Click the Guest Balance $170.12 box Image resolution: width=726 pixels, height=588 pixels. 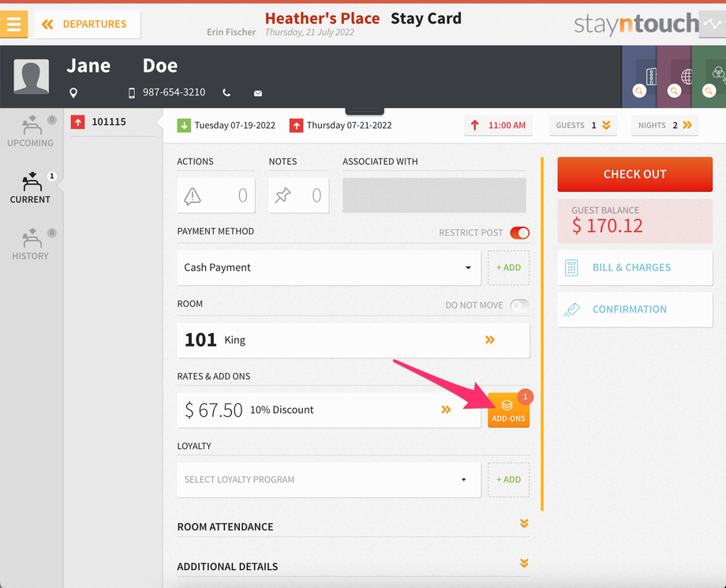click(634, 221)
